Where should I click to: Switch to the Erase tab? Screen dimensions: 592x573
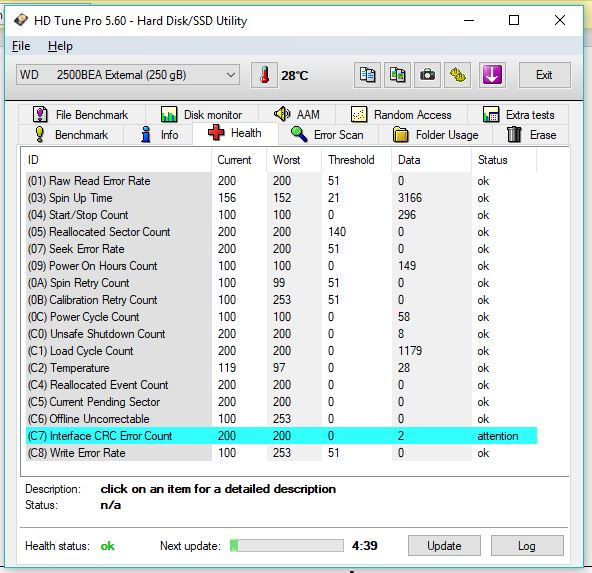point(531,135)
